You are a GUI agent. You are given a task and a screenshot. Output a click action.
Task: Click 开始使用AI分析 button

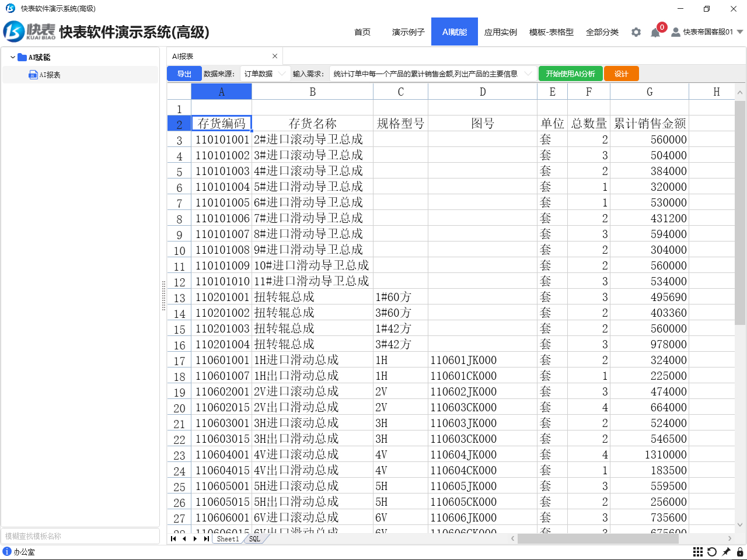click(x=570, y=73)
